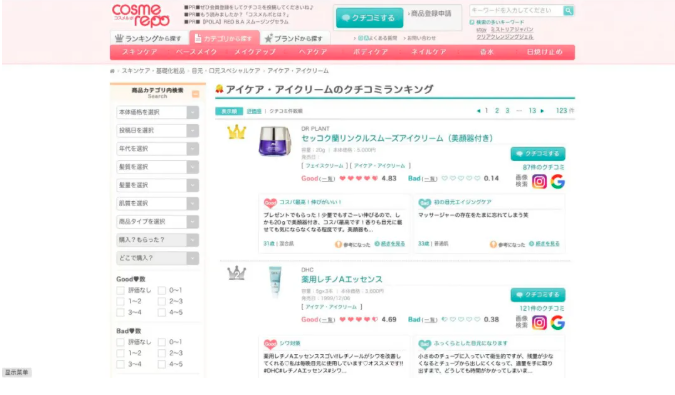675x395 pixels.
Task: Click the bell icon beside the ranking heading
Action: [219, 89]
